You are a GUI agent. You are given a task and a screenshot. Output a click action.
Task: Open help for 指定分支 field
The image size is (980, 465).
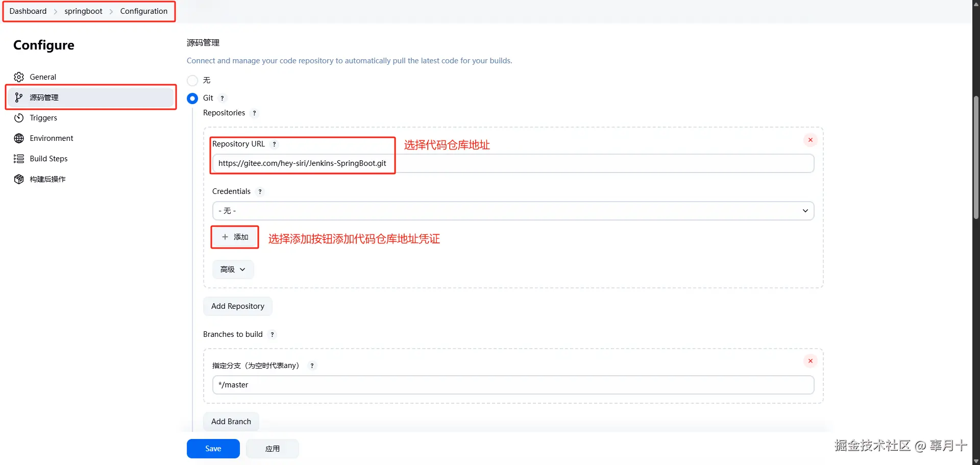tap(312, 365)
